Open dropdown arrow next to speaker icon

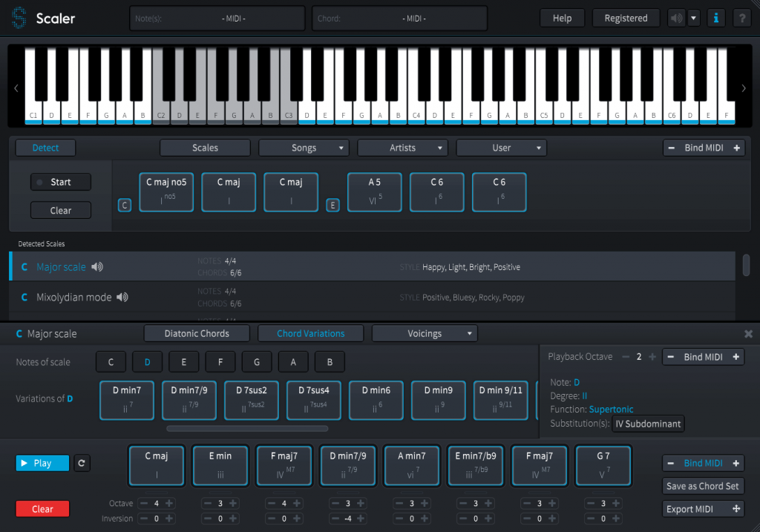[694, 19]
